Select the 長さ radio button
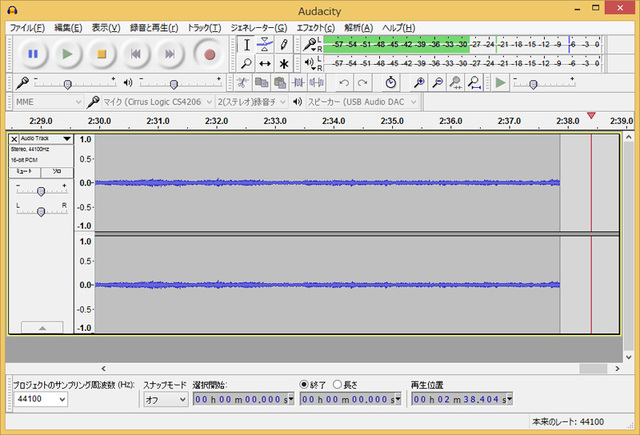 (x=337, y=384)
